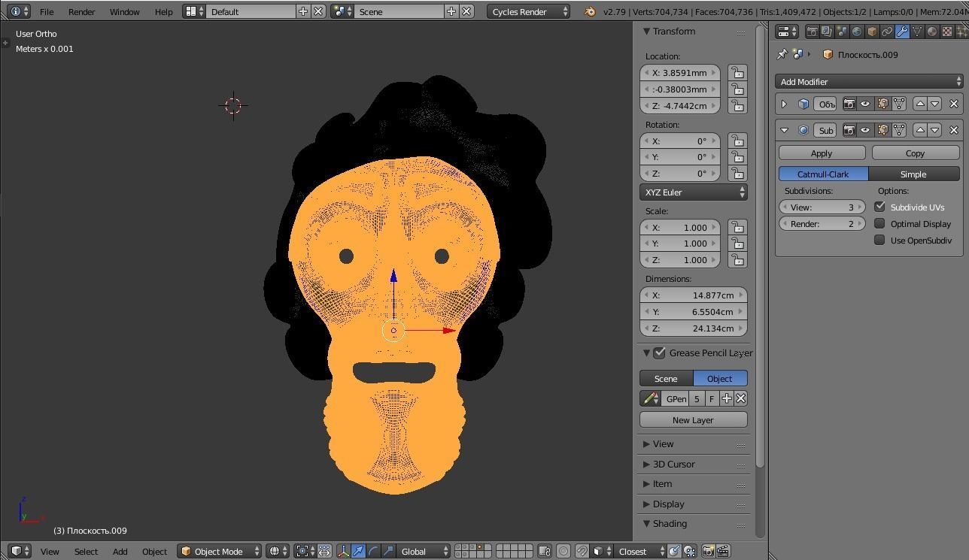
Task: Open the Render menu
Action: tap(82, 11)
